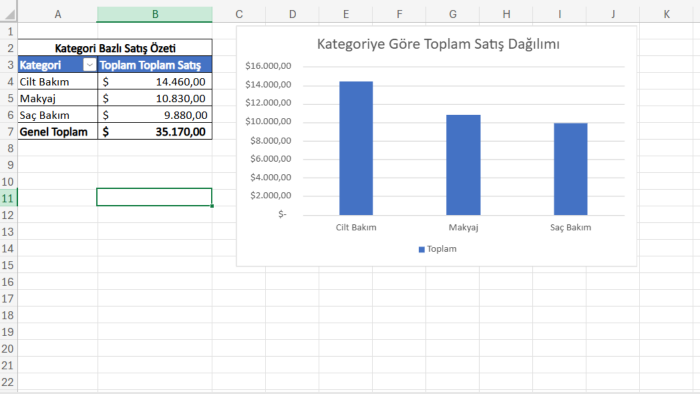700x394 pixels.
Task: Select column H header
Action: pos(506,14)
